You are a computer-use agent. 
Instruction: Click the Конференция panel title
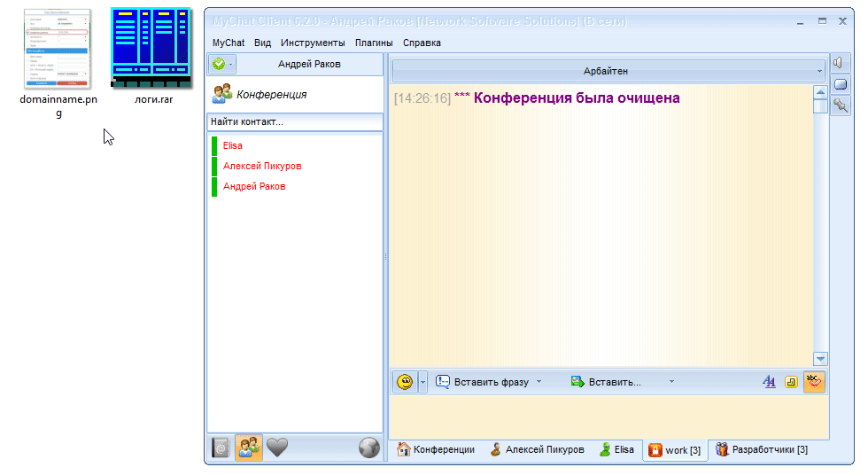point(271,95)
